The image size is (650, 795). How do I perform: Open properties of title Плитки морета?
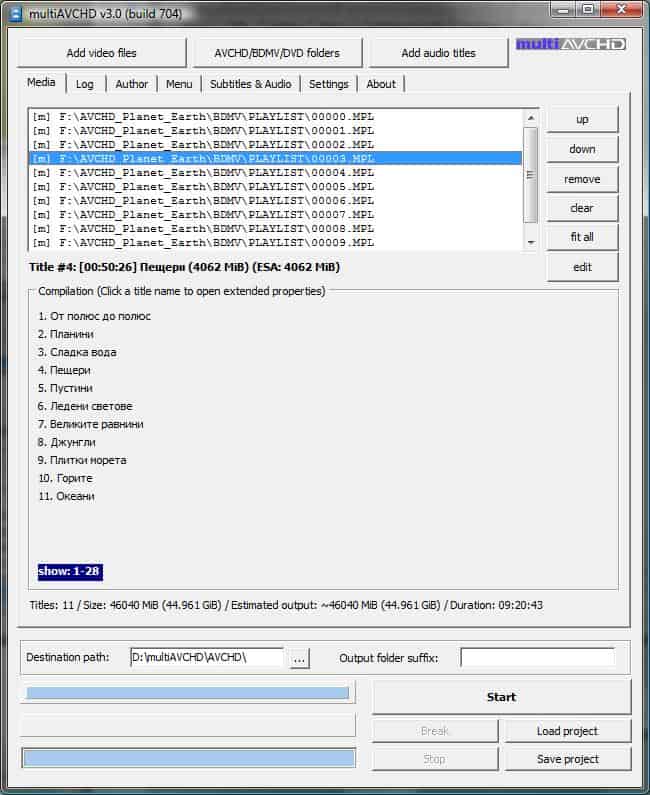(x=82, y=460)
